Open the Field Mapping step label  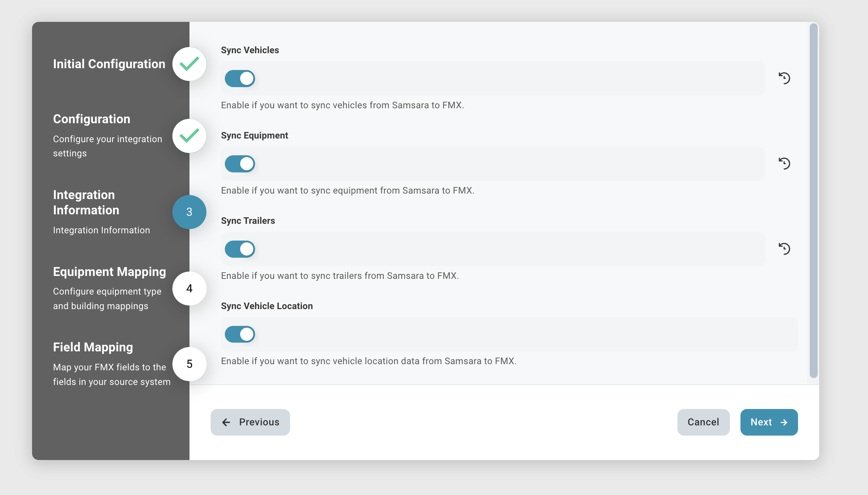point(93,347)
